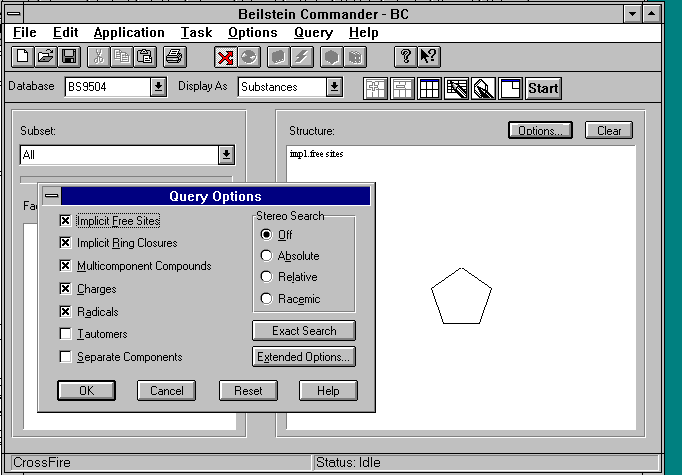Select Absolute stereo search radio button
The height and width of the screenshot is (475, 682).
point(266,256)
